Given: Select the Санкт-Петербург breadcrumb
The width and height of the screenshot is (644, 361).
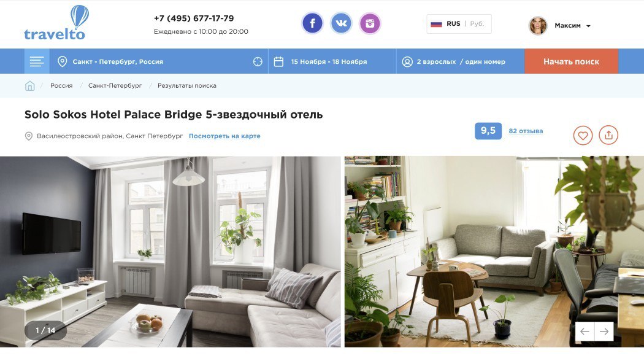Looking at the screenshot, I should click(x=115, y=85).
